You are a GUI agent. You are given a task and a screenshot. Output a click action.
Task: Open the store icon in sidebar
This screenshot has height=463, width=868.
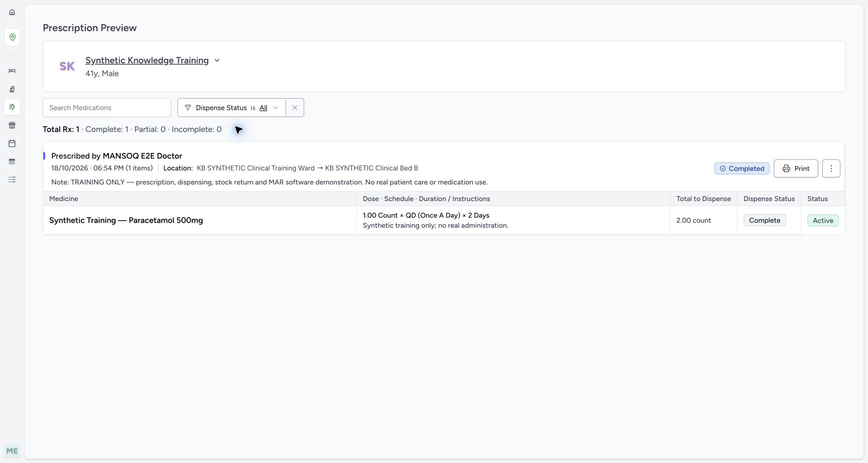coord(12,125)
